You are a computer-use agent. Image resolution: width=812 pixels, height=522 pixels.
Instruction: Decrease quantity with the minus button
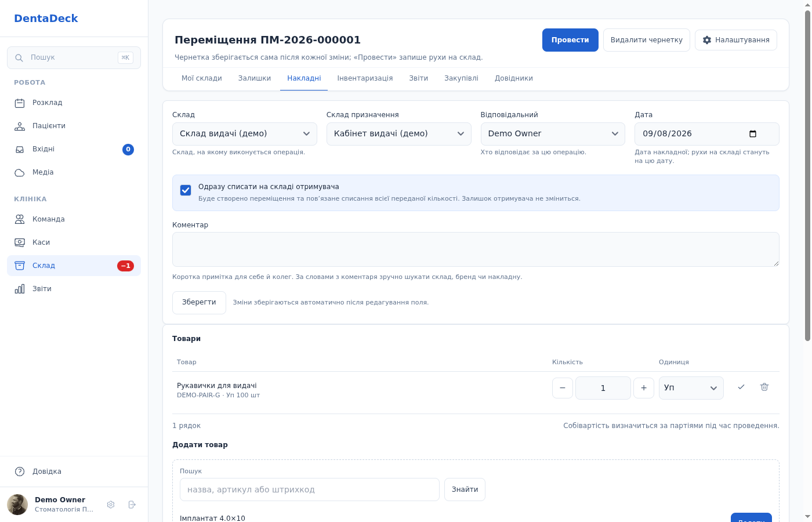563,388
